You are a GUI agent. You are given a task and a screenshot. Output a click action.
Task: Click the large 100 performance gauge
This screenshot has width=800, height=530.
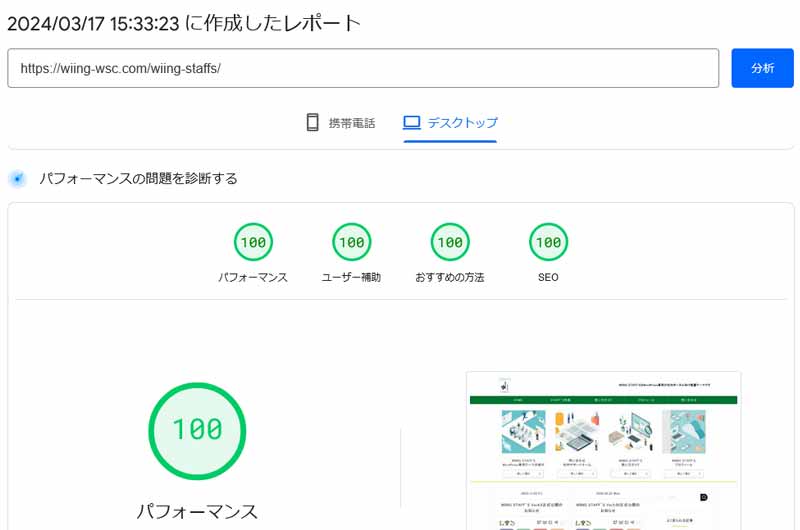[x=197, y=431]
